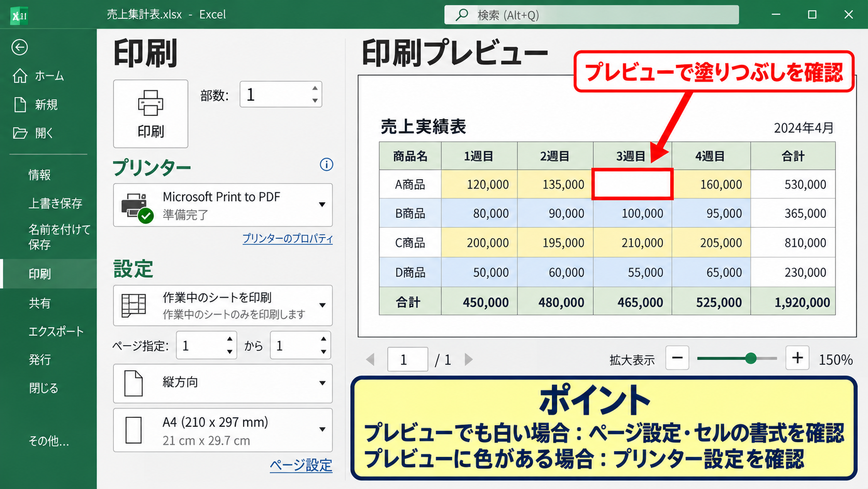
Task: Click the Open folder icon
Action: pos(20,133)
